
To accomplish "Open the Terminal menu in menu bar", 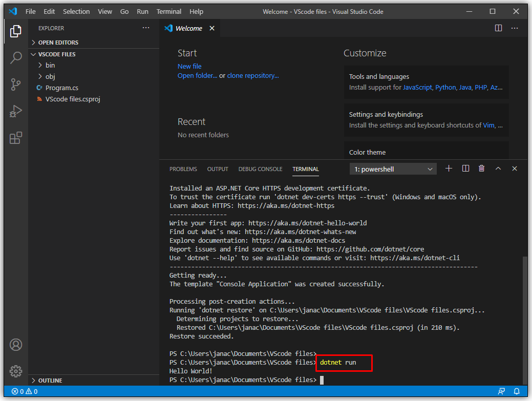I will pos(168,11).
